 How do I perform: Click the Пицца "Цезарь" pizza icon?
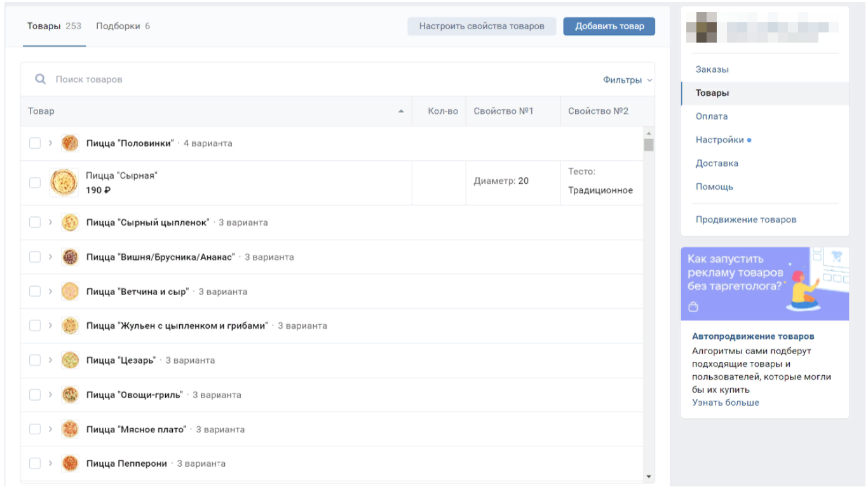tap(70, 361)
